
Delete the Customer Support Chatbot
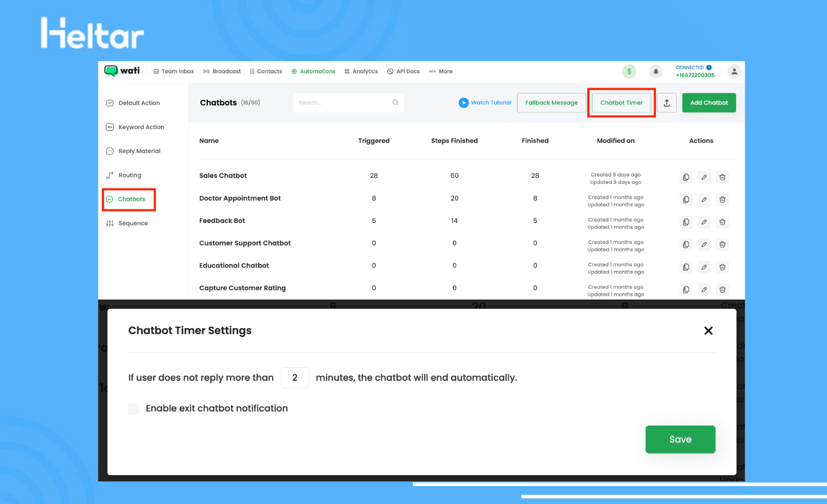[722, 244]
